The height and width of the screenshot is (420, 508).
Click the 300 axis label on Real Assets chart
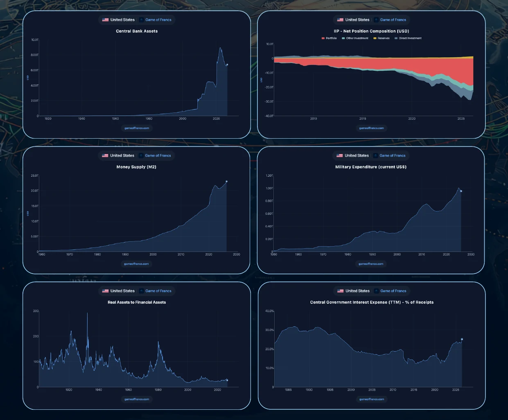(x=36, y=311)
